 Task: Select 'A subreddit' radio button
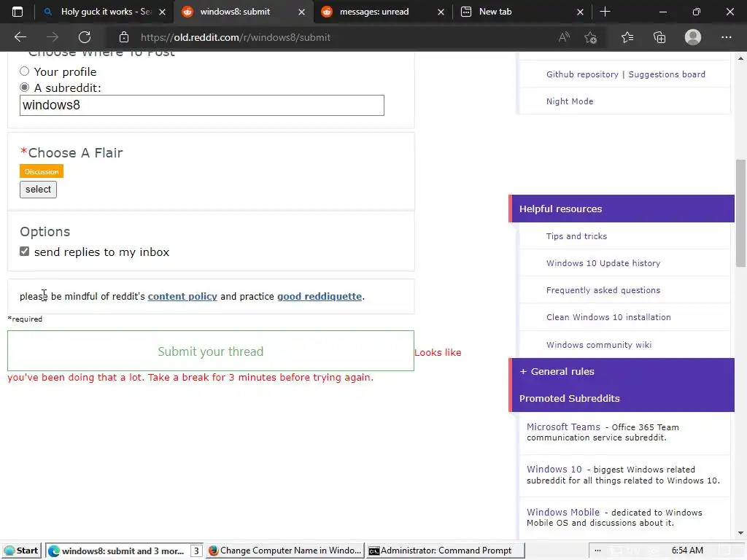pyautogui.click(x=24, y=87)
